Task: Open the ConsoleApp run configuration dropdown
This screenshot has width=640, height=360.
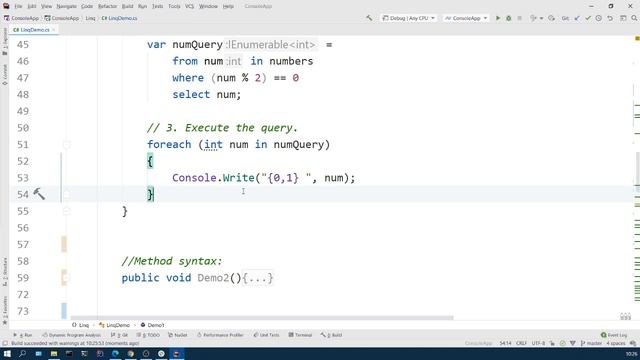Action: (466, 18)
